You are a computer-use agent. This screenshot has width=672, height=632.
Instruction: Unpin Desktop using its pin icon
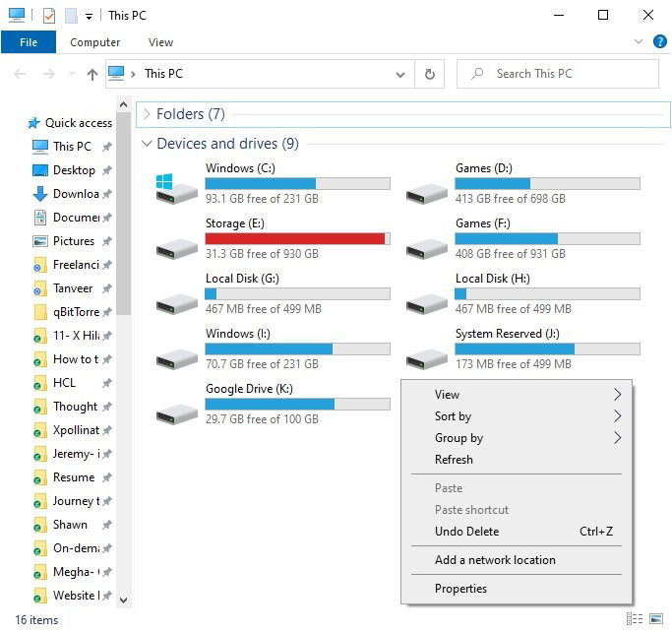(107, 170)
